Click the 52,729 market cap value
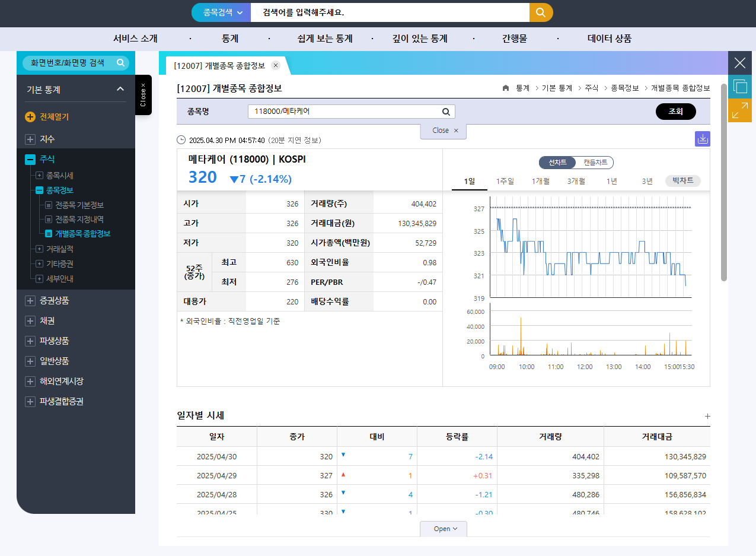This screenshot has width=756, height=556. point(426,243)
